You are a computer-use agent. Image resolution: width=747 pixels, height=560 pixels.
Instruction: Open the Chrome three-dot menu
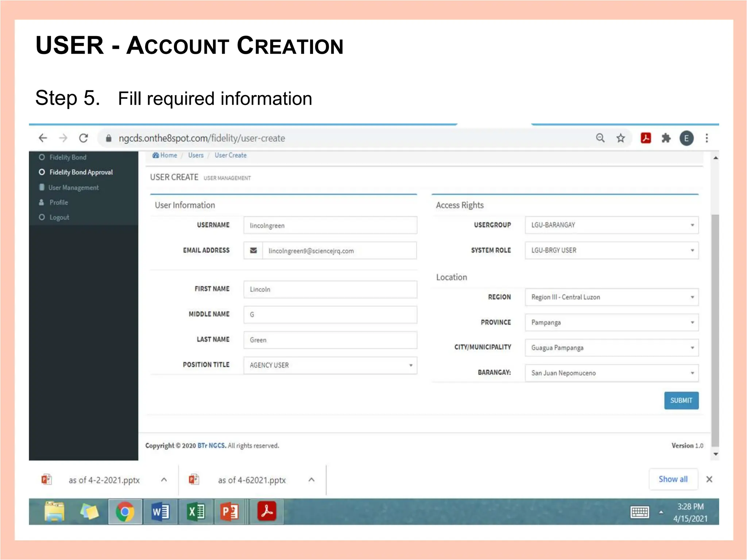point(707,138)
